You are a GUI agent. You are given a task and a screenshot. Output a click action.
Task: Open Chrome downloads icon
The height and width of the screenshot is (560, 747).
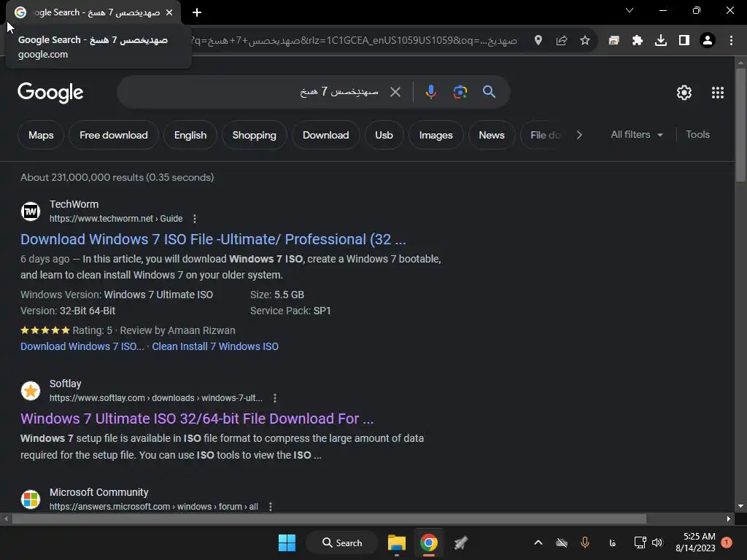[x=661, y=41]
